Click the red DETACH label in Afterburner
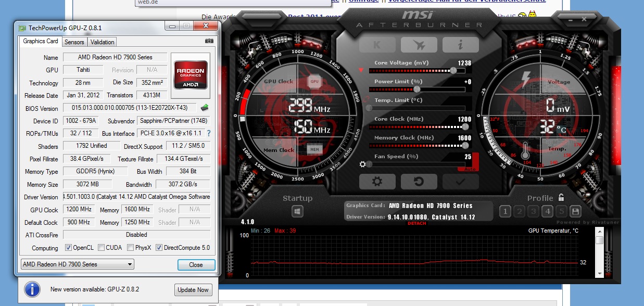Viewport: 644px width, 306px height. (417, 223)
